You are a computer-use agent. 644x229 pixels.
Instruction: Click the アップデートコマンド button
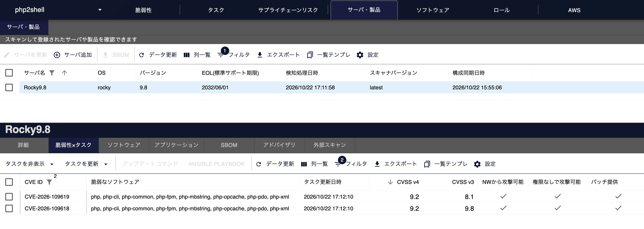tap(150, 164)
